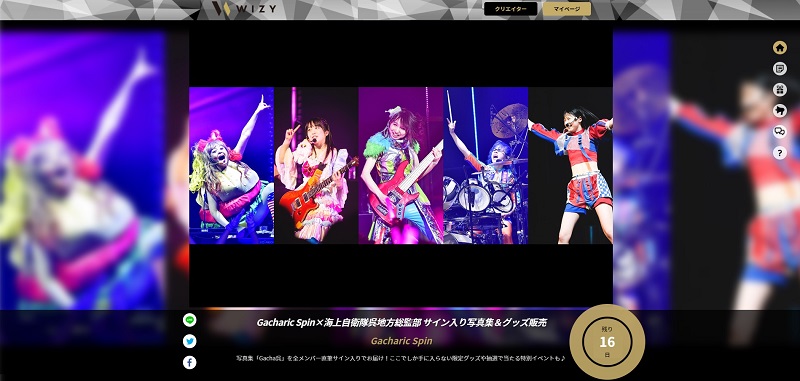This screenshot has width=800, height=381.
Task: Open the gift rewards icon in side navigation
Action: [780, 90]
